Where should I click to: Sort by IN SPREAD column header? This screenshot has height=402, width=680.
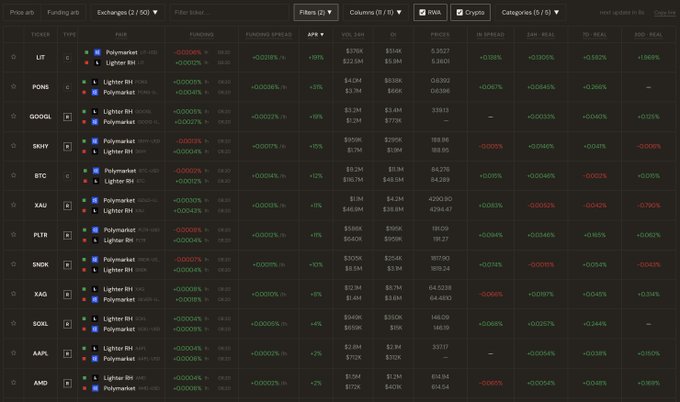click(490, 34)
